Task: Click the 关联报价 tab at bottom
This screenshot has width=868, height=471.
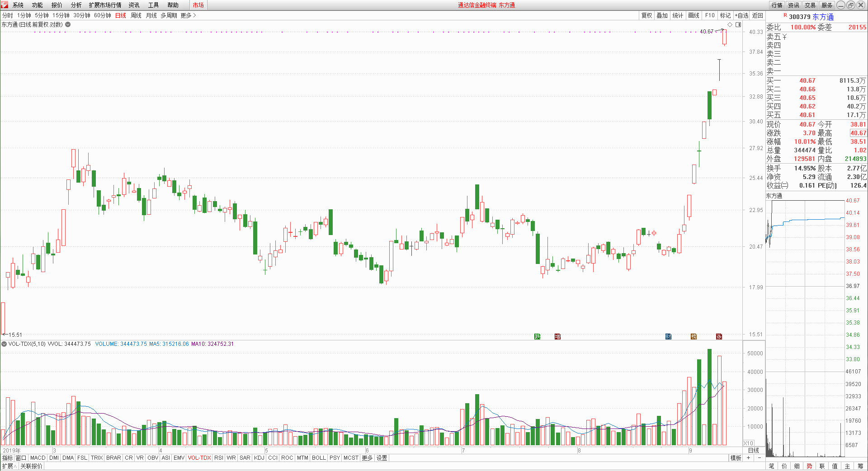Action: (x=31, y=466)
